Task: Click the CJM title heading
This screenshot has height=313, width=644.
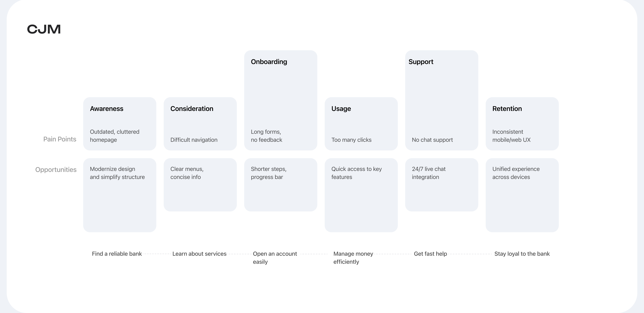Action: pos(44,29)
